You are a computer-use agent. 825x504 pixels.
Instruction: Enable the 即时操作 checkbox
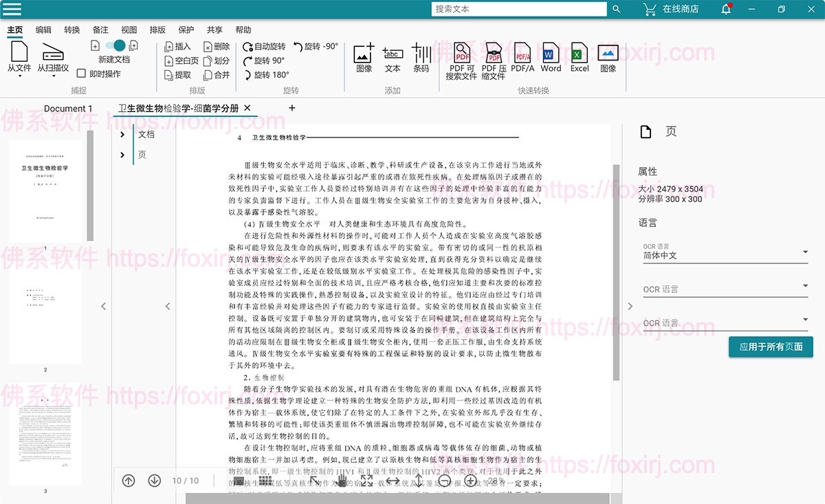(81, 74)
